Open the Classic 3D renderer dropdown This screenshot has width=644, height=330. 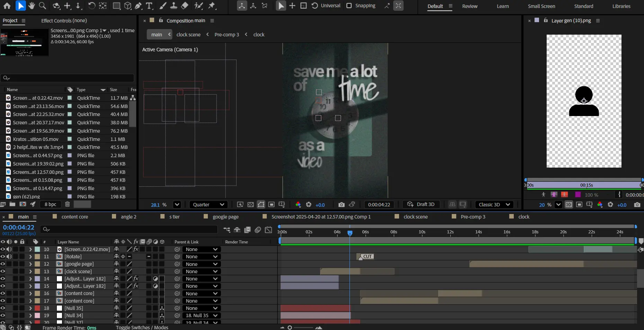pos(494,205)
